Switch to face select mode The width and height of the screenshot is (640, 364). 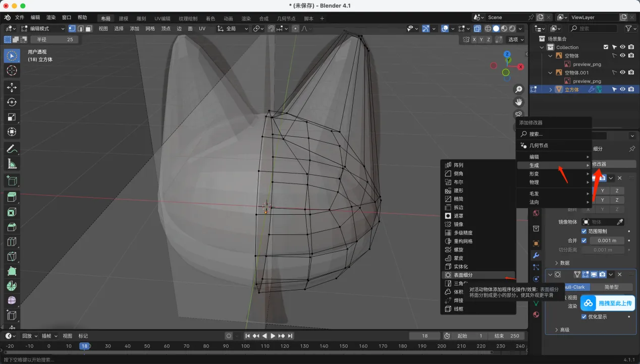[89, 29]
